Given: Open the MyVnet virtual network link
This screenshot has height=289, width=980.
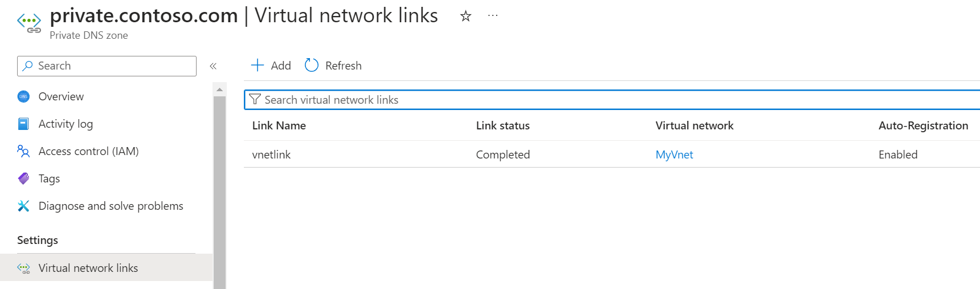Looking at the screenshot, I should pos(674,154).
